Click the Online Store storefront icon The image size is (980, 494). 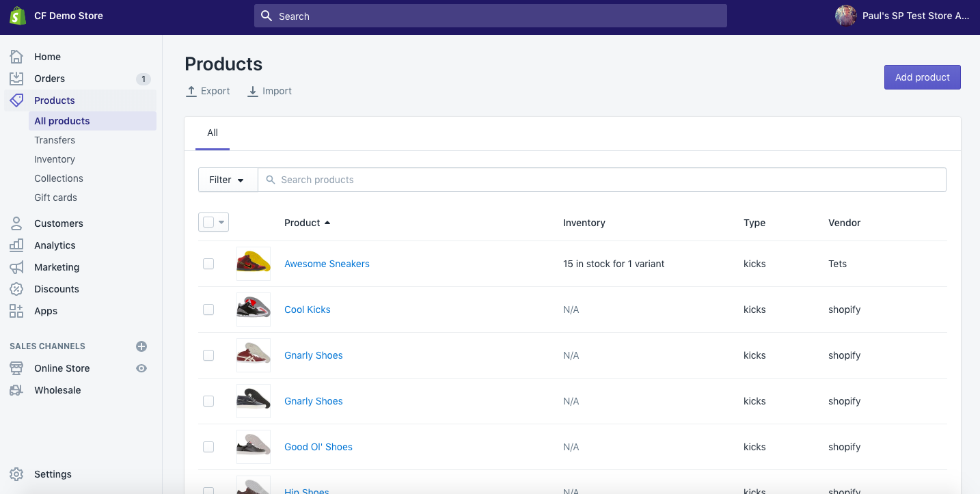coord(16,368)
